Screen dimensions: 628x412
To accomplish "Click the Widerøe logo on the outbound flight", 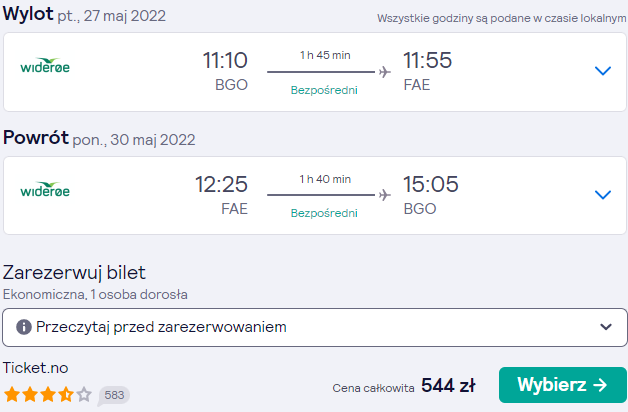I will point(45,66).
